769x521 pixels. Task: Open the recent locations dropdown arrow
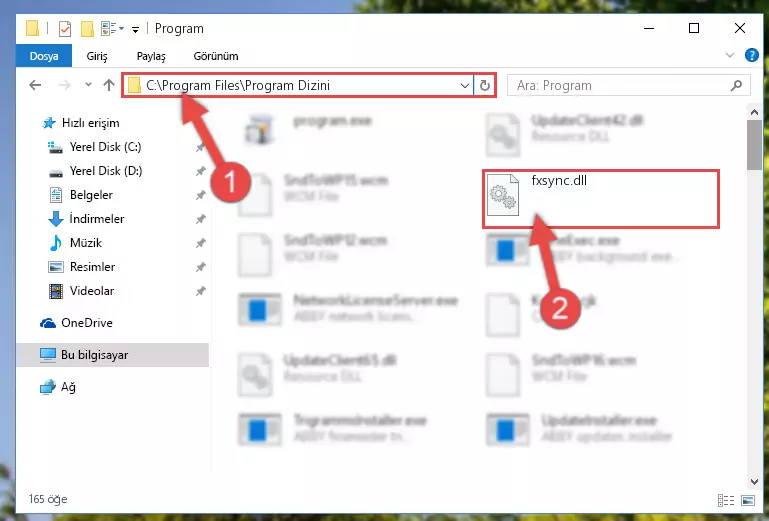pos(88,85)
